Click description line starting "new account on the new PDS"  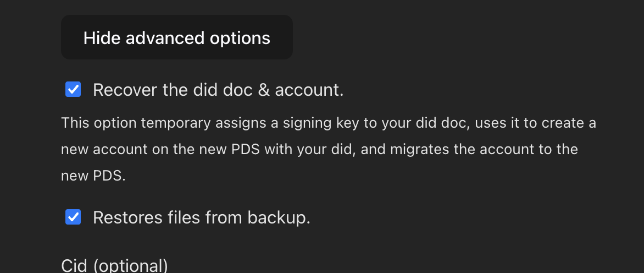(319, 149)
